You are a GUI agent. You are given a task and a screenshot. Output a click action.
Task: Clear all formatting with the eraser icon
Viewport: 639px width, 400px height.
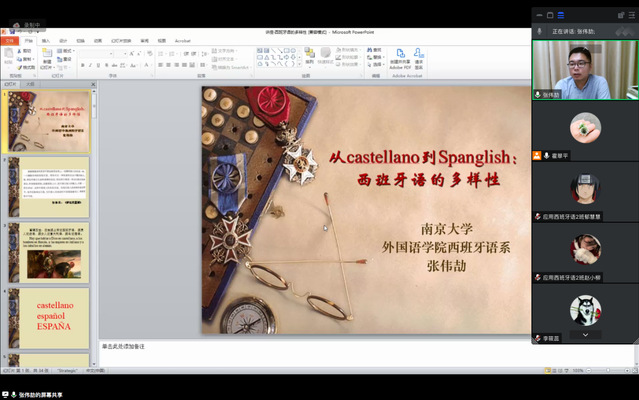click(x=150, y=54)
